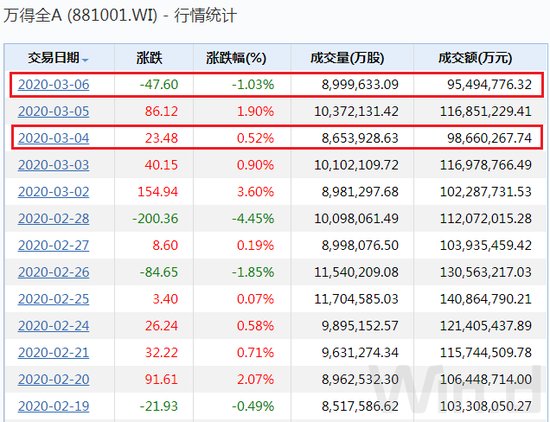Open date link 2020-02-25

tap(54, 299)
